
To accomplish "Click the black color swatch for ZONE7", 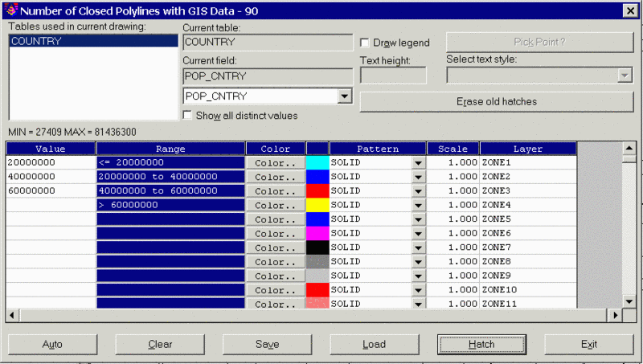I will [317, 247].
